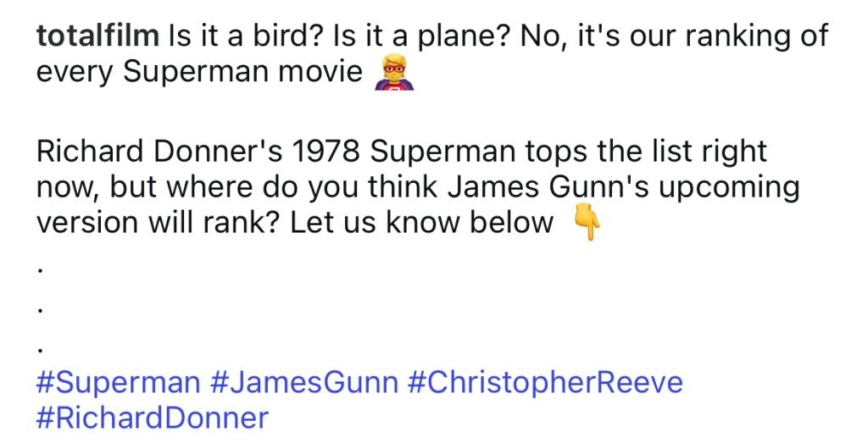Click the superhero emoji after 'movie'
This screenshot has height=443, width=868.
point(394,72)
